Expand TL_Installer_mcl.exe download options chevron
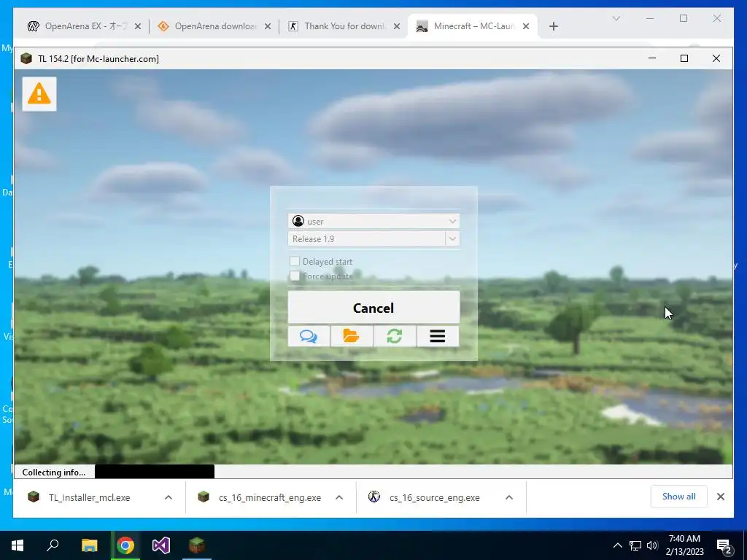 (x=169, y=497)
